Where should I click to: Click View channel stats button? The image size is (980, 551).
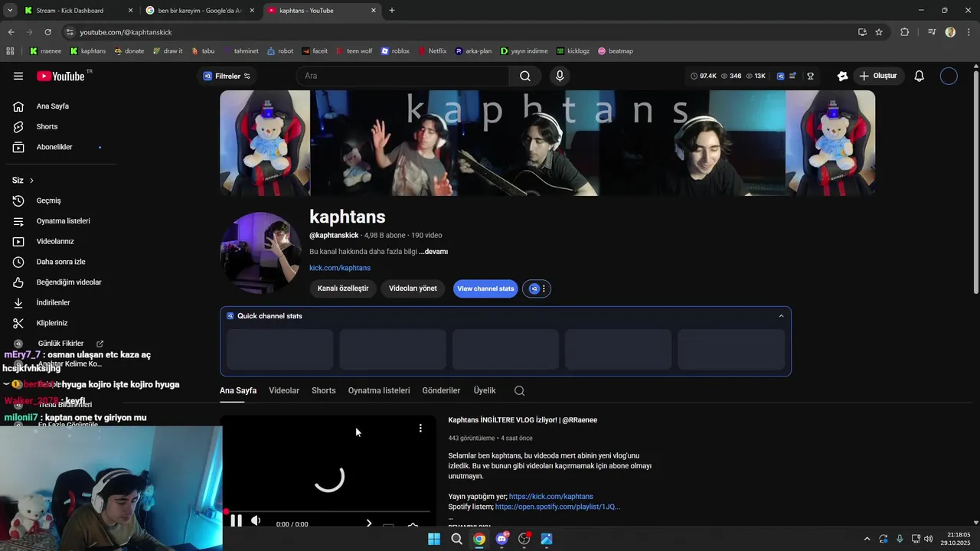tap(485, 289)
